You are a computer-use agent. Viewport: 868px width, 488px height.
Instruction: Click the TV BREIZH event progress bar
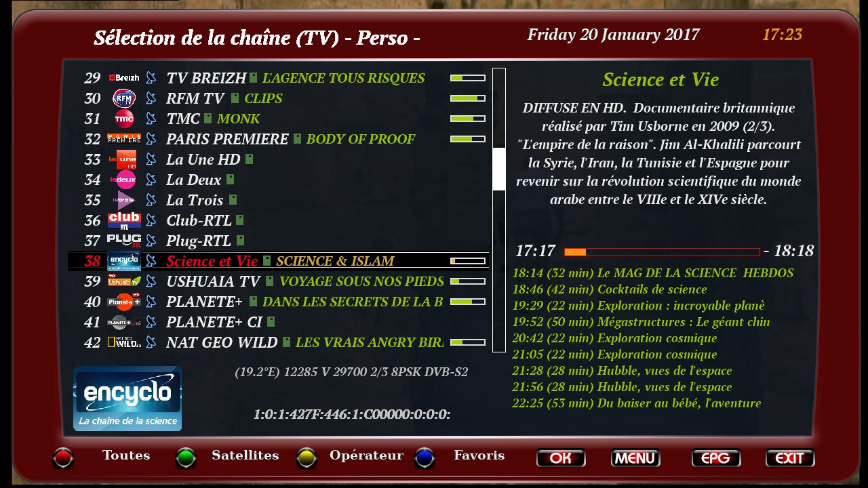point(468,78)
